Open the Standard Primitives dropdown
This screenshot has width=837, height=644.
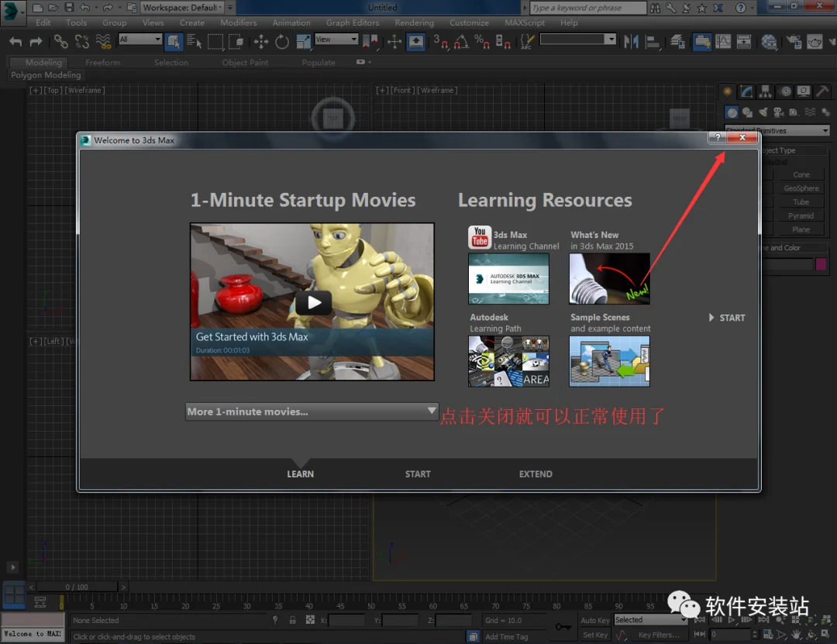pyautogui.click(x=777, y=130)
